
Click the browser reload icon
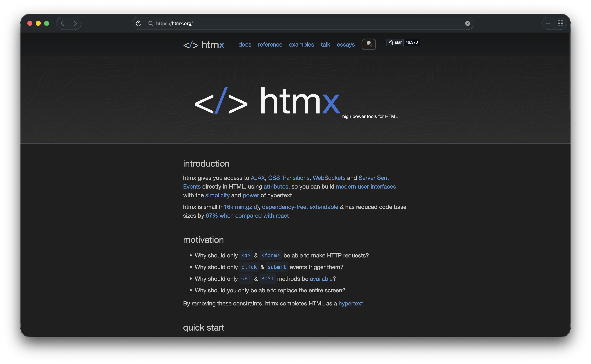(138, 23)
